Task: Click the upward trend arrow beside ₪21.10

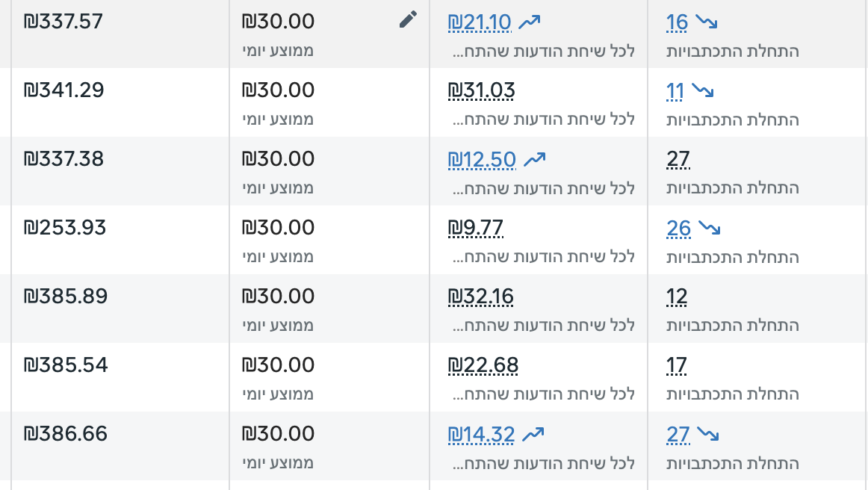Action: [x=529, y=22]
